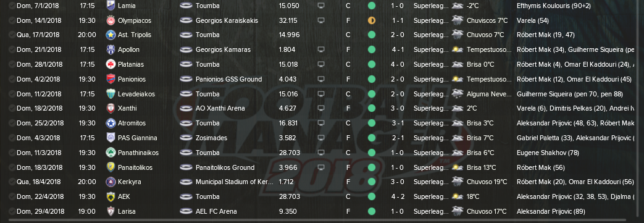Image resolution: width=644 pixels, height=223 pixels.
Task: Click the weather icon beside Chuviscos 7°C
Action: coord(458,20)
